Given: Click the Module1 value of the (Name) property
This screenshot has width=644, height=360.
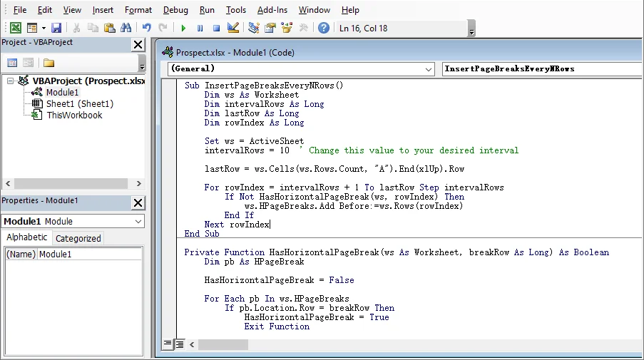Looking at the screenshot, I should point(55,254).
